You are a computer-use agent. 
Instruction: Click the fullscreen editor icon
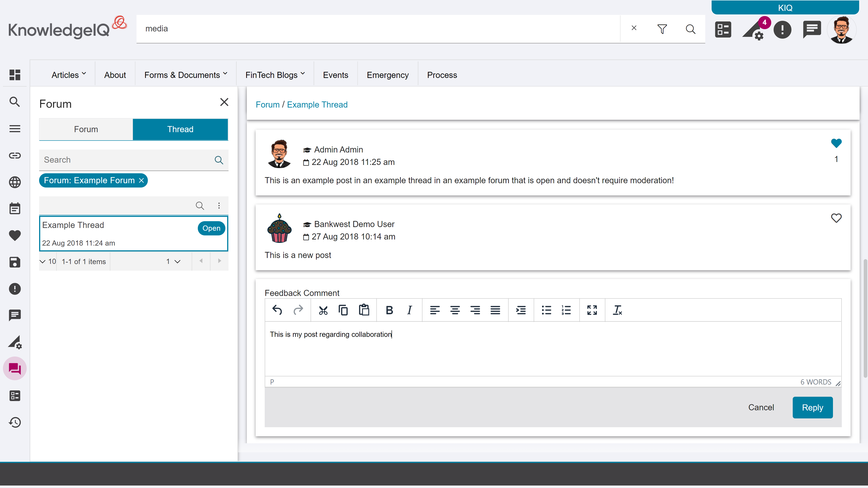(592, 310)
